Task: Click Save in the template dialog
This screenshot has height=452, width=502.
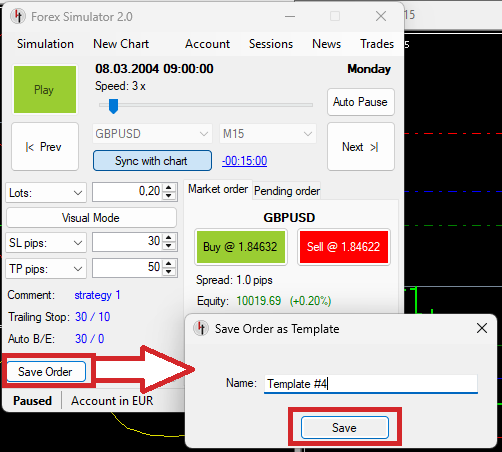Action: (345, 427)
